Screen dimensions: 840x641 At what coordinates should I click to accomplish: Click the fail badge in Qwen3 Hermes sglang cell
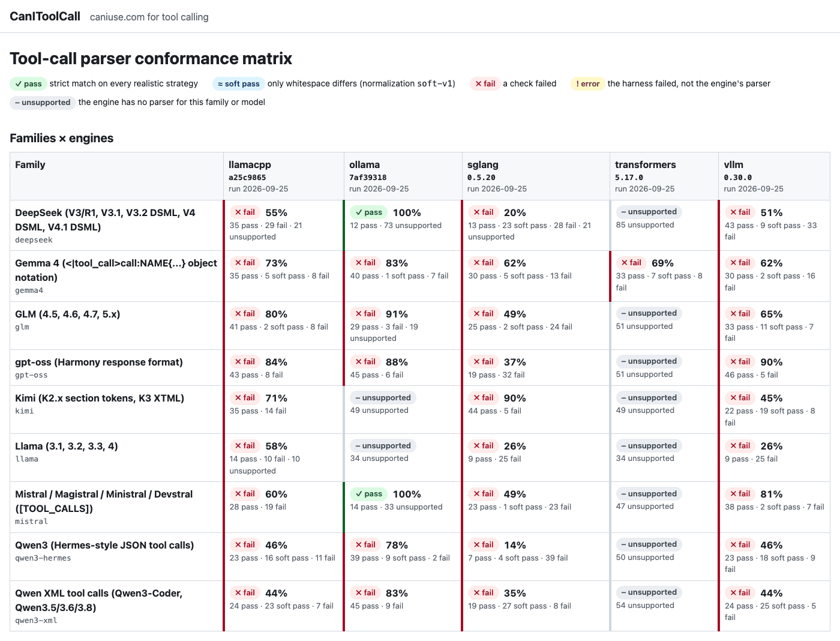tap(483, 544)
